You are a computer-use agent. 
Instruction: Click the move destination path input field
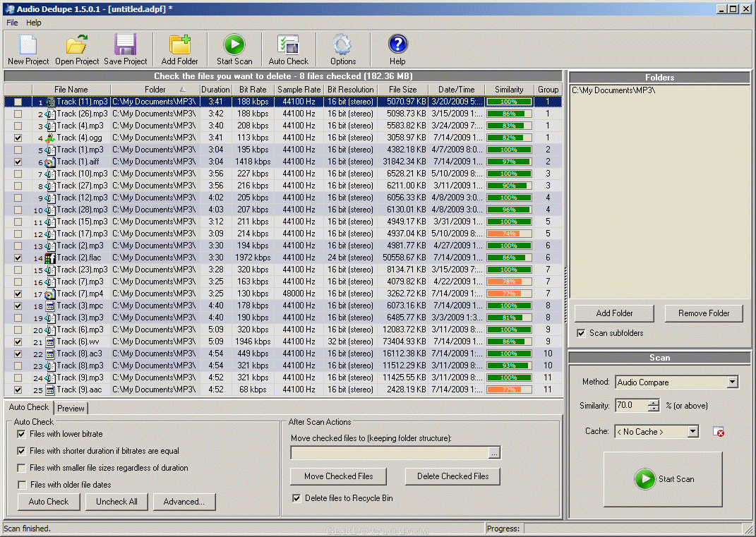pyautogui.click(x=390, y=452)
